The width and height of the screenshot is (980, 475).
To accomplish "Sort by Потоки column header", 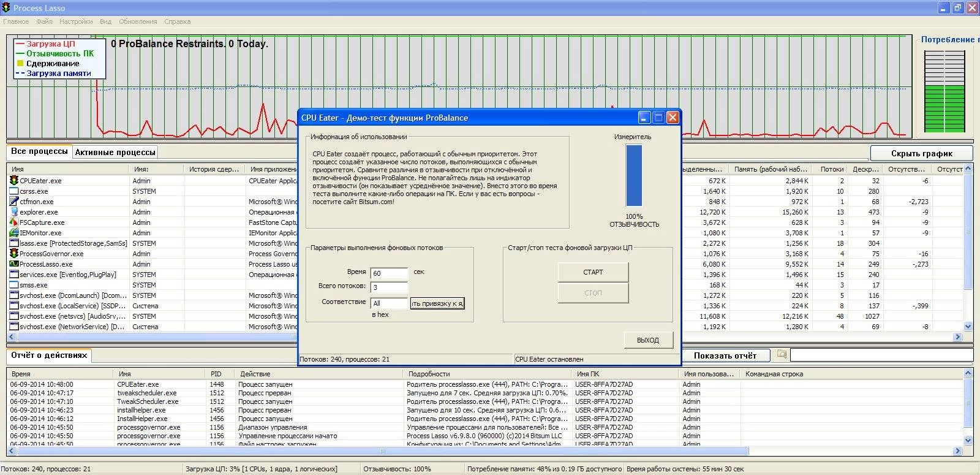I will click(x=832, y=169).
